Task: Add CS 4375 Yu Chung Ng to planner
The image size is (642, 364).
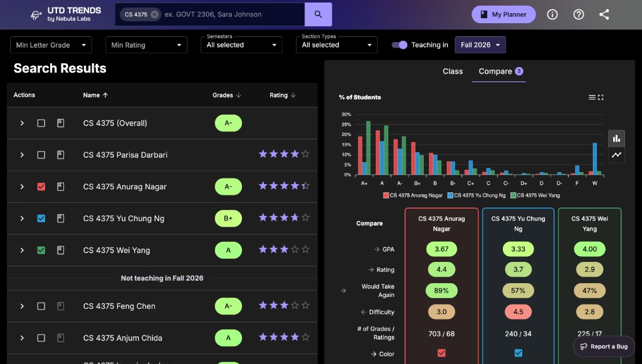Action: 61,219
